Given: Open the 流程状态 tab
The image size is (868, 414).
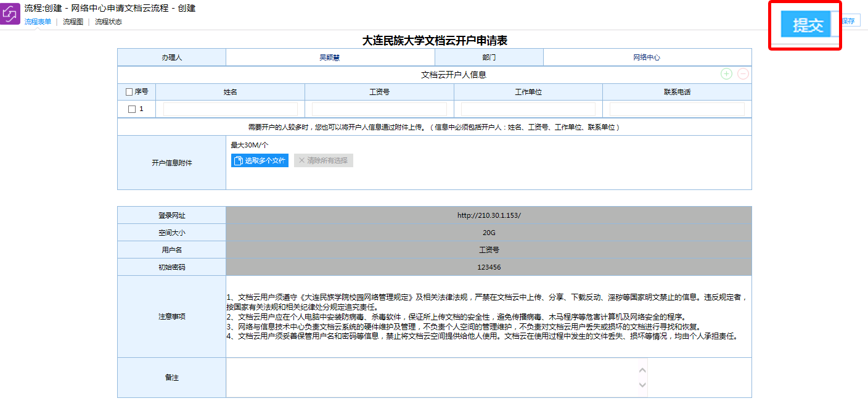Looking at the screenshot, I should click(108, 22).
